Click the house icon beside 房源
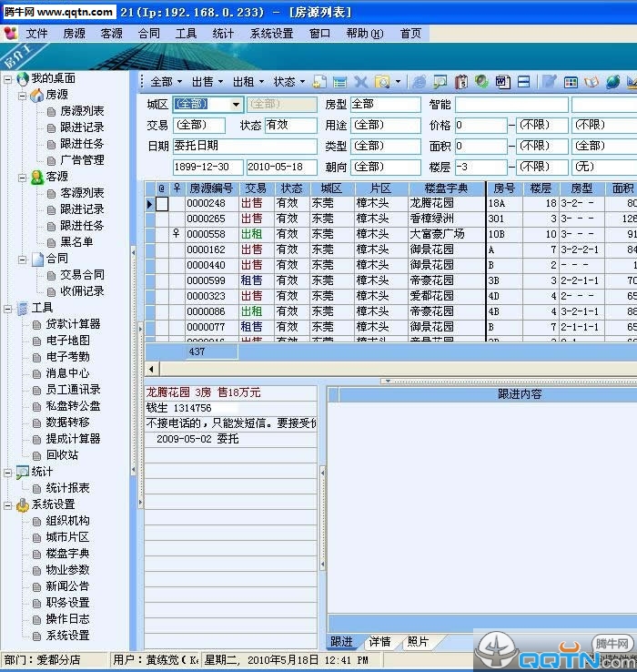This screenshot has height=672, width=637. click(36, 95)
